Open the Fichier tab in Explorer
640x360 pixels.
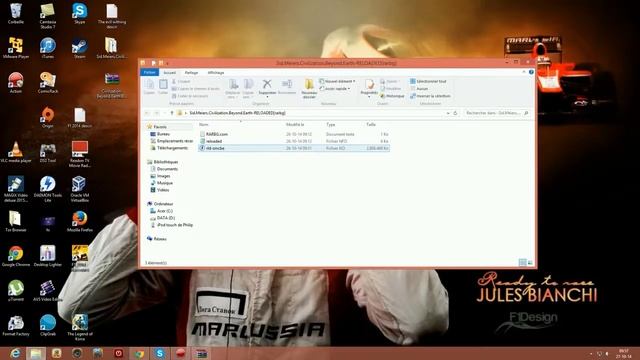pyautogui.click(x=149, y=72)
